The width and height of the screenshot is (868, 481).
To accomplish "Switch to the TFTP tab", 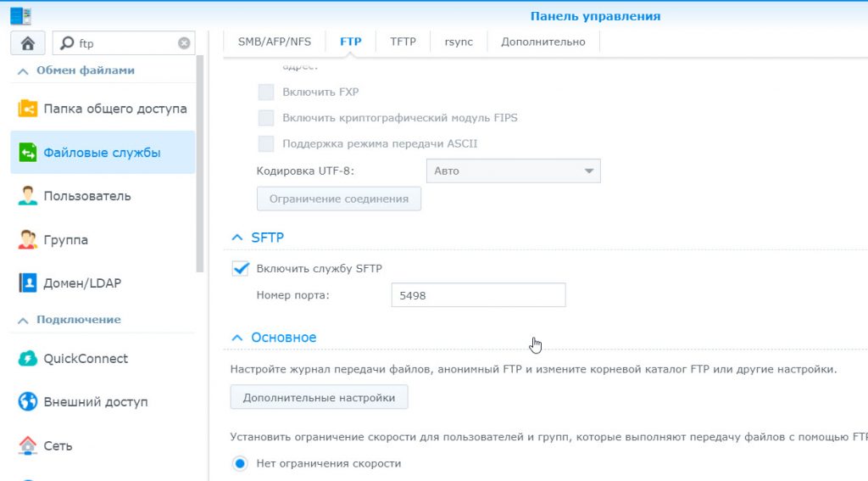I will click(x=403, y=42).
